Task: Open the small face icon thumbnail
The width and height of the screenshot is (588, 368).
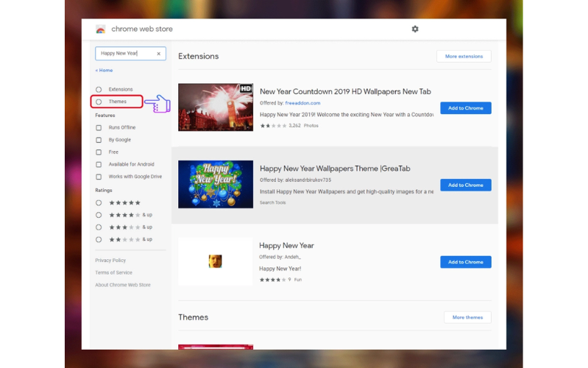Action: 215,261
